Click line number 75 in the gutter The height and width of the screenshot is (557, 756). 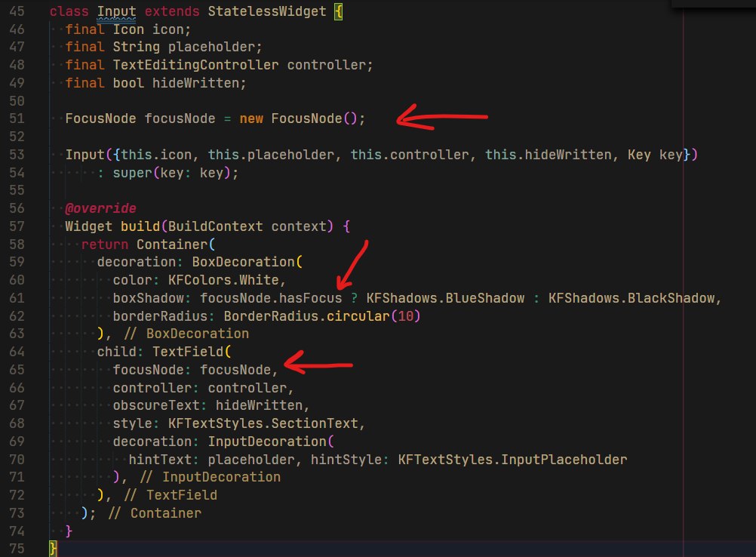(17, 549)
